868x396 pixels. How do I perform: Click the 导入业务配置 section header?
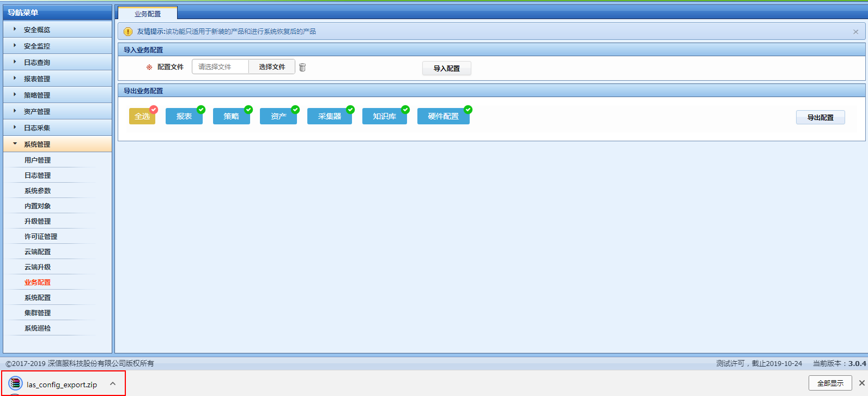click(491, 50)
